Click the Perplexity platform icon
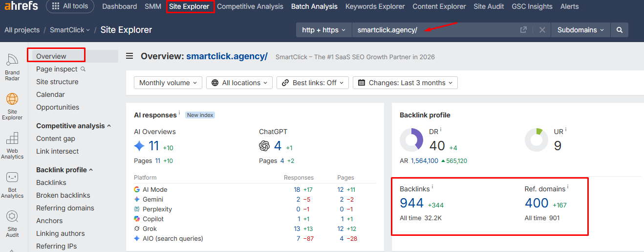Image resolution: width=644 pixels, height=252 pixels. [137, 209]
